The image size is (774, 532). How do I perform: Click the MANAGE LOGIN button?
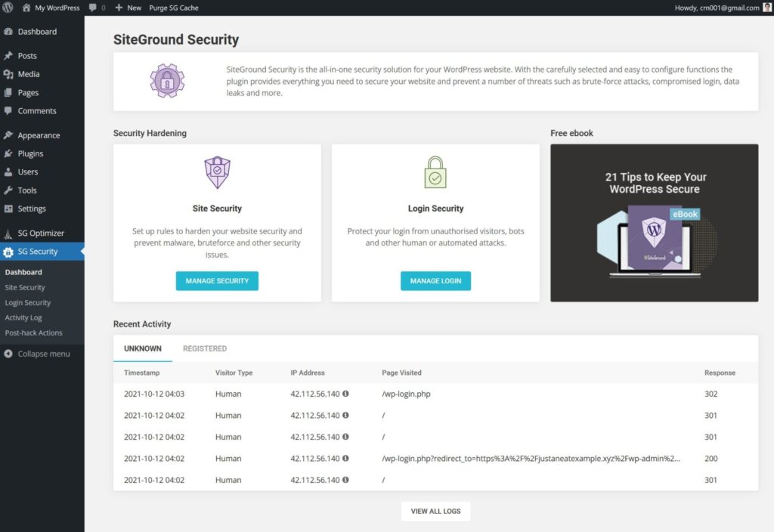pyautogui.click(x=435, y=281)
